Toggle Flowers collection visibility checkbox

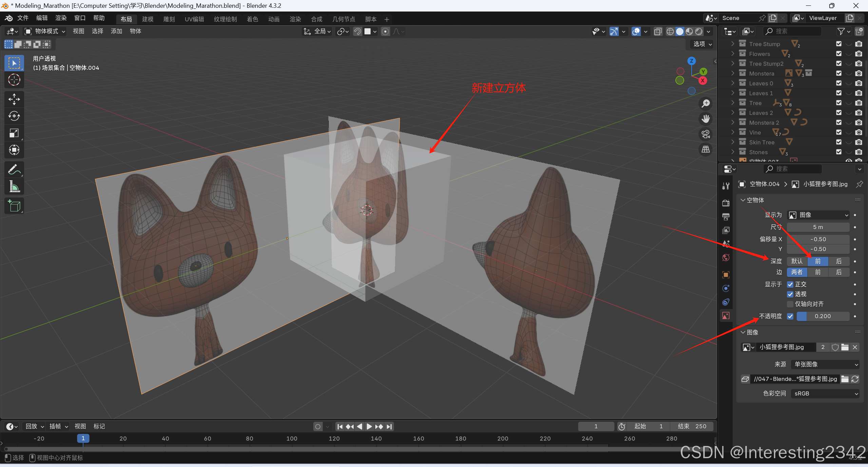(838, 54)
